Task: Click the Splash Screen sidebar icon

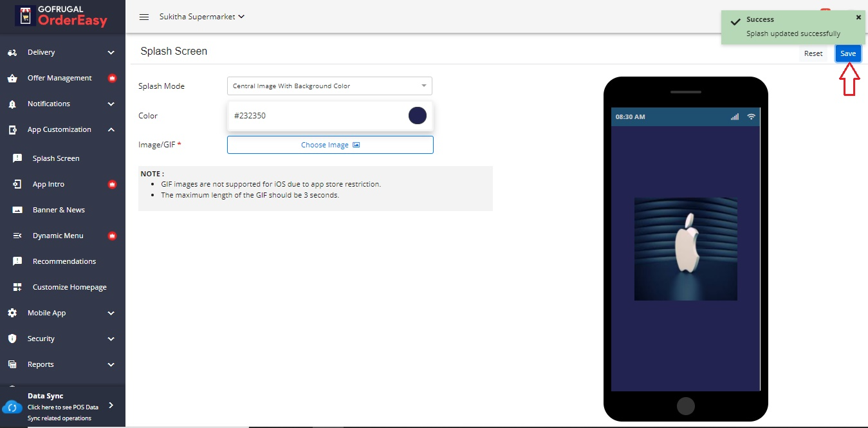Action: point(18,158)
